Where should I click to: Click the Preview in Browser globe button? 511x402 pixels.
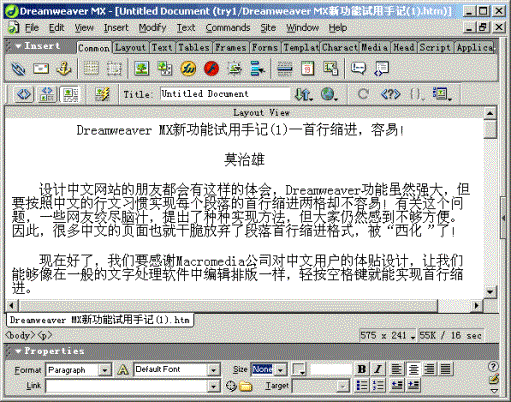(329, 94)
